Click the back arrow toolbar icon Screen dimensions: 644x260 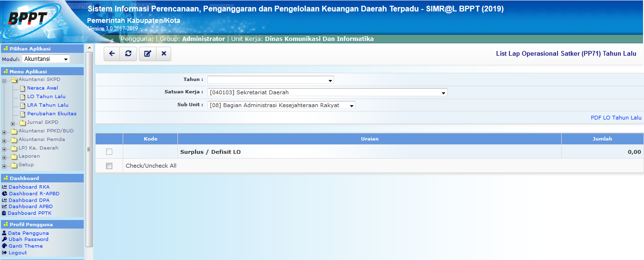[x=112, y=54]
